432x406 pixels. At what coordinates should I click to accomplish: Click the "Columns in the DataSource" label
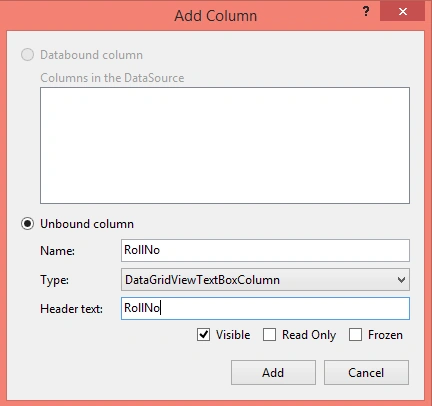(112, 78)
